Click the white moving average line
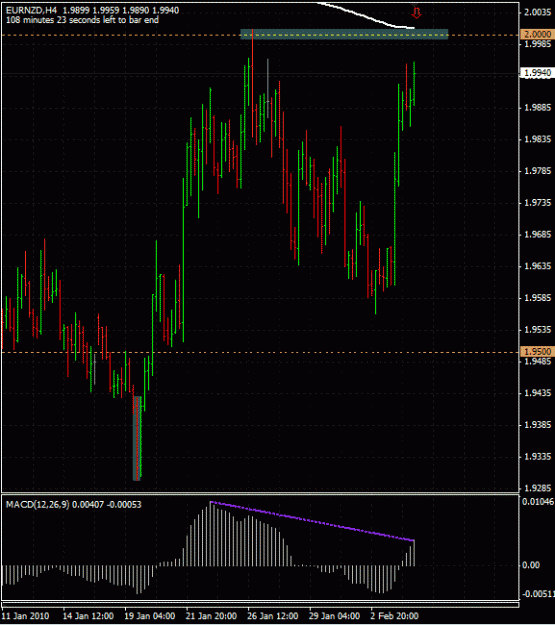 tap(366, 16)
